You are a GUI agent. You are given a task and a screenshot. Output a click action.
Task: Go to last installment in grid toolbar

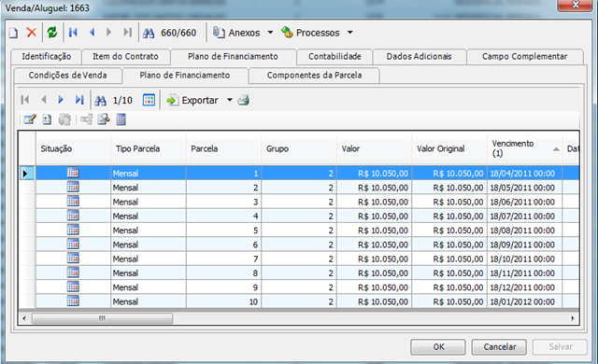click(78, 100)
